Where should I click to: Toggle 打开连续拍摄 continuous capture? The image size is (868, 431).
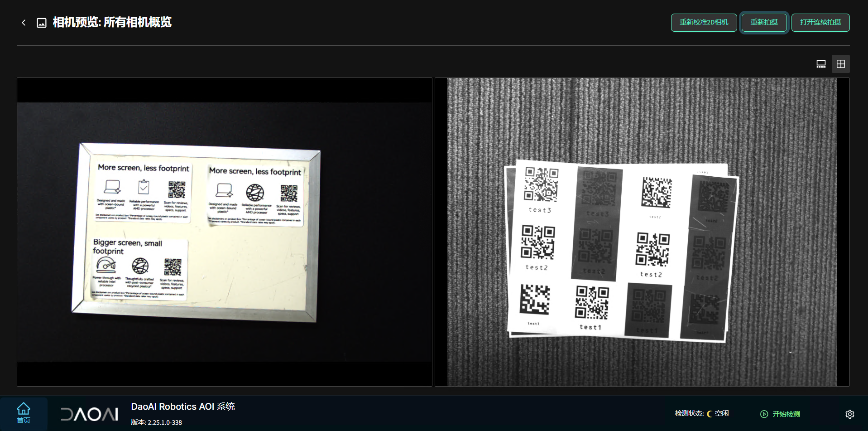pos(820,23)
